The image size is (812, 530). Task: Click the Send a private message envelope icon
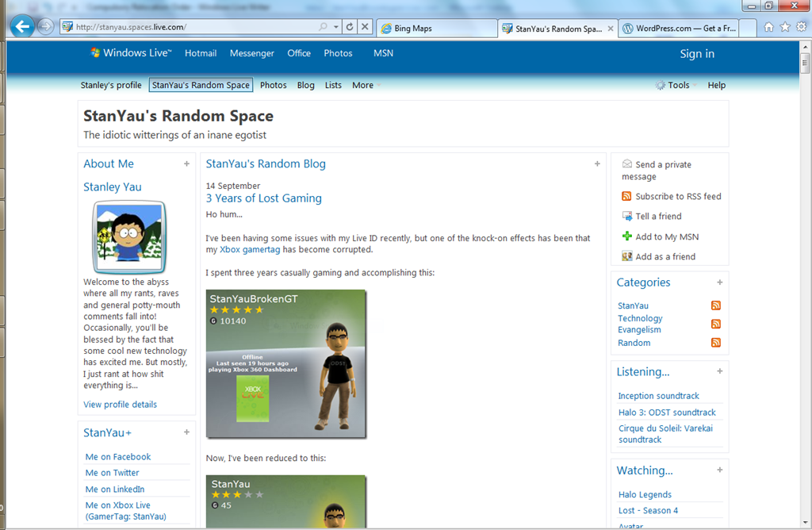[x=627, y=164]
